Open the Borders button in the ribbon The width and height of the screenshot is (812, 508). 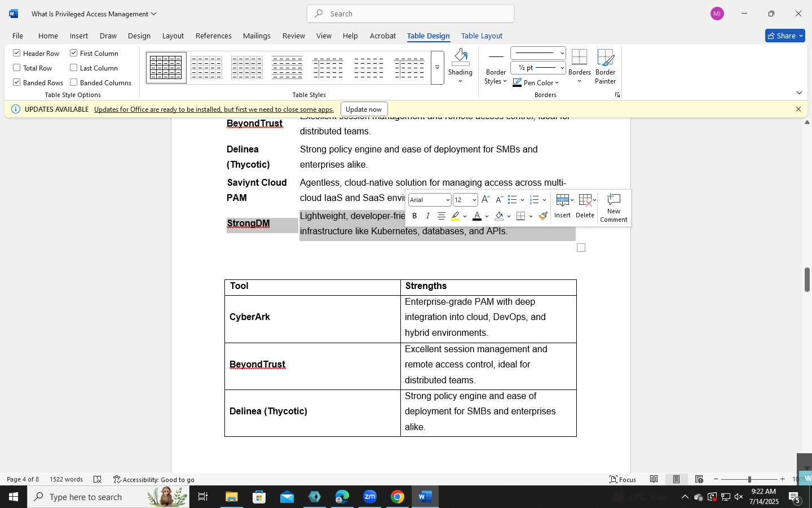579,66
